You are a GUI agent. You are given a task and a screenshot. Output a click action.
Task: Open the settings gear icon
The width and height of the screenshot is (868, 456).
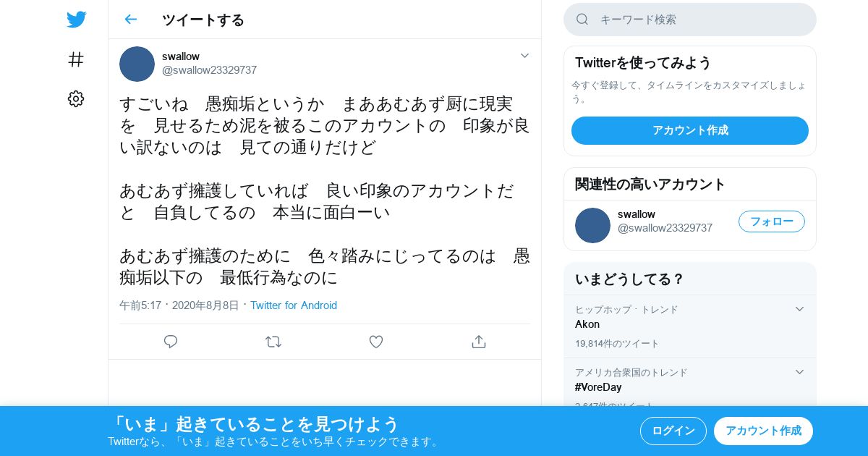76,99
